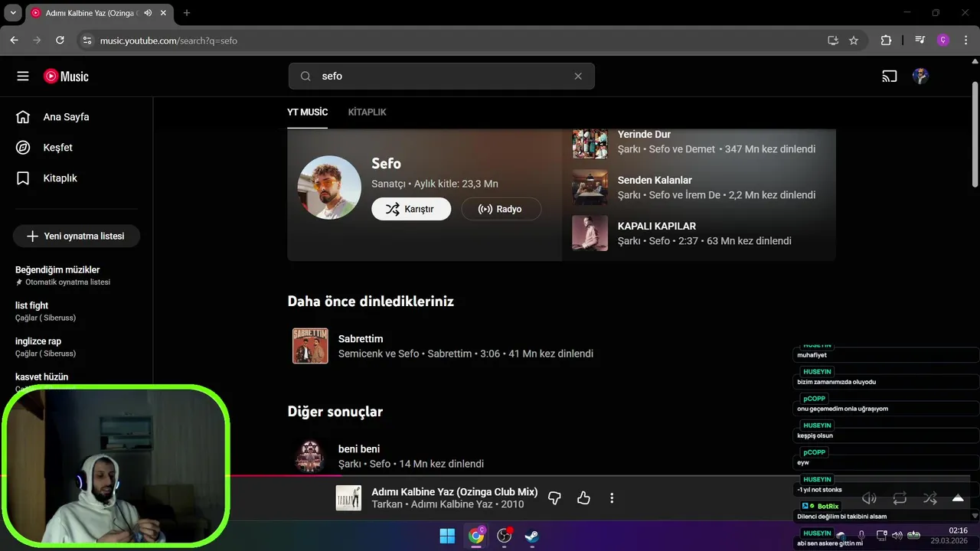Click the sefo search input field
The width and height of the screenshot is (980, 551).
(442, 77)
